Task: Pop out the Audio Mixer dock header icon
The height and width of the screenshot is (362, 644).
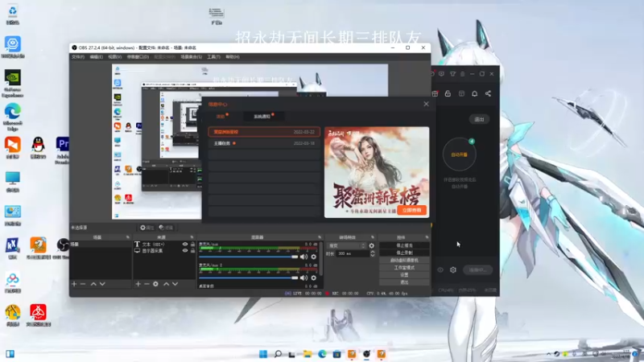Action: pos(320,237)
